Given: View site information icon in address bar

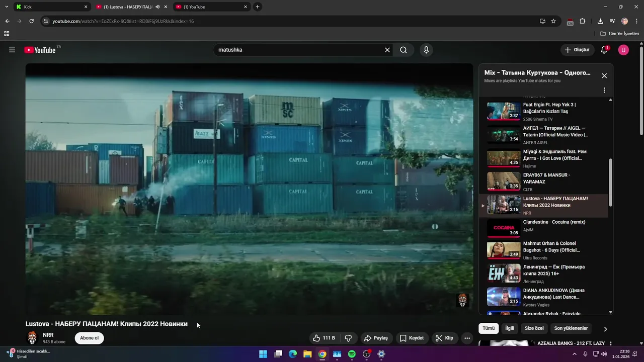Looking at the screenshot, I should [x=46, y=21].
